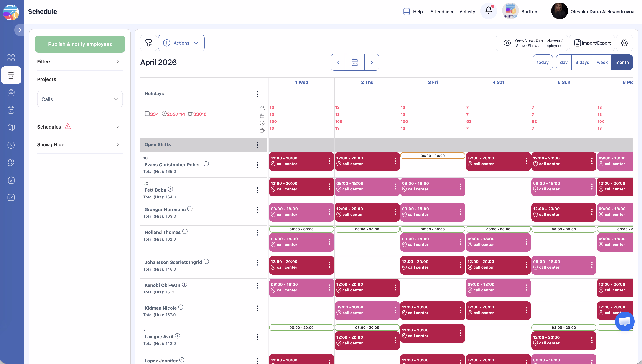Open the Actions dropdown menu
Screen dimensions: 642x364
(181, 43)
